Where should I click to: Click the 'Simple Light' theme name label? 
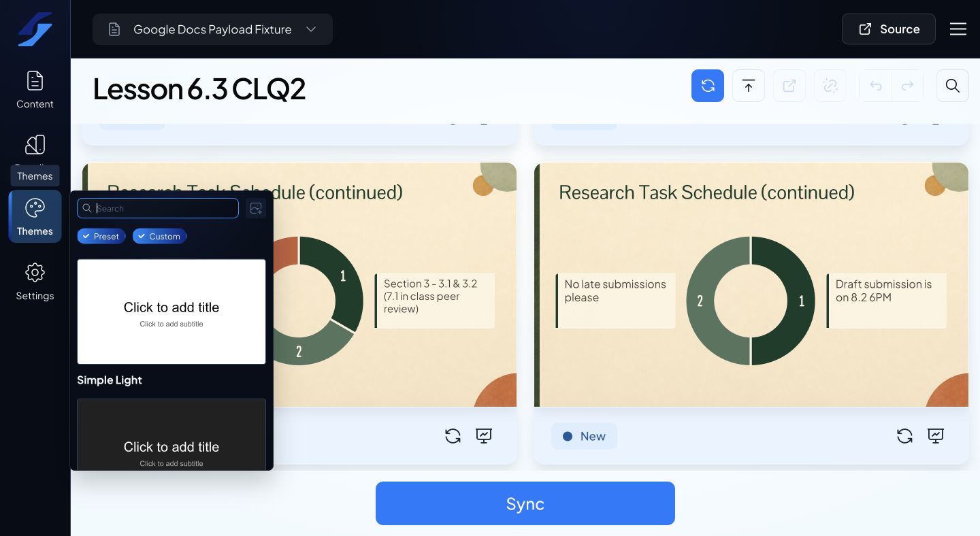[110, 380]
